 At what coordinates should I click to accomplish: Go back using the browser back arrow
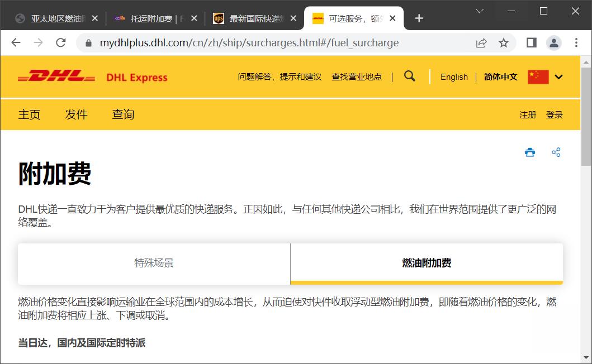click(x=16, y=42)
